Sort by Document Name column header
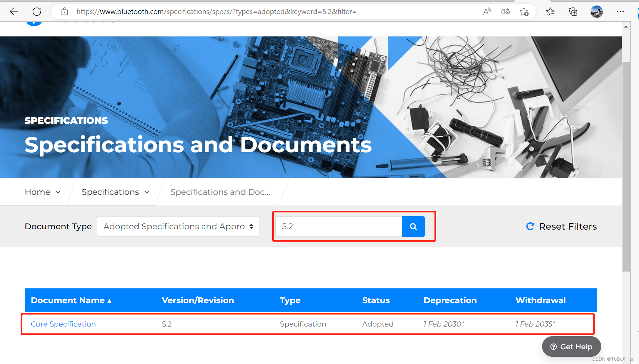 pos(68,300)
